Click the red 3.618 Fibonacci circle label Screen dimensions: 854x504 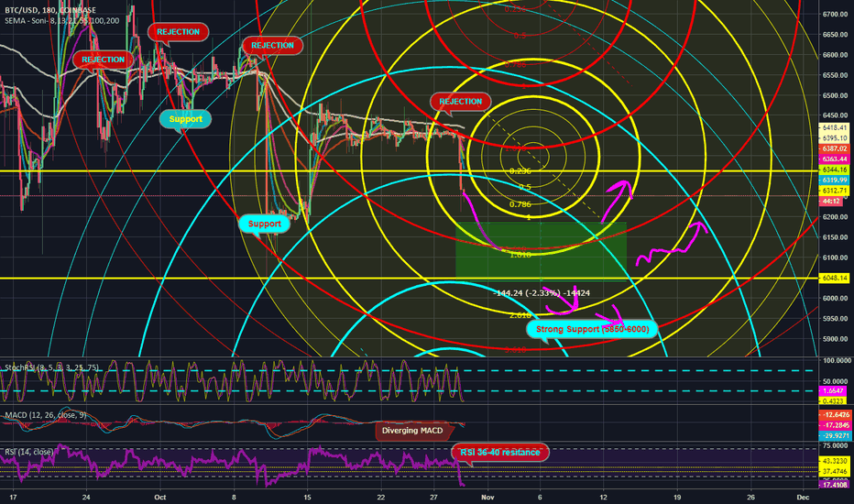[x=515, y=350]
